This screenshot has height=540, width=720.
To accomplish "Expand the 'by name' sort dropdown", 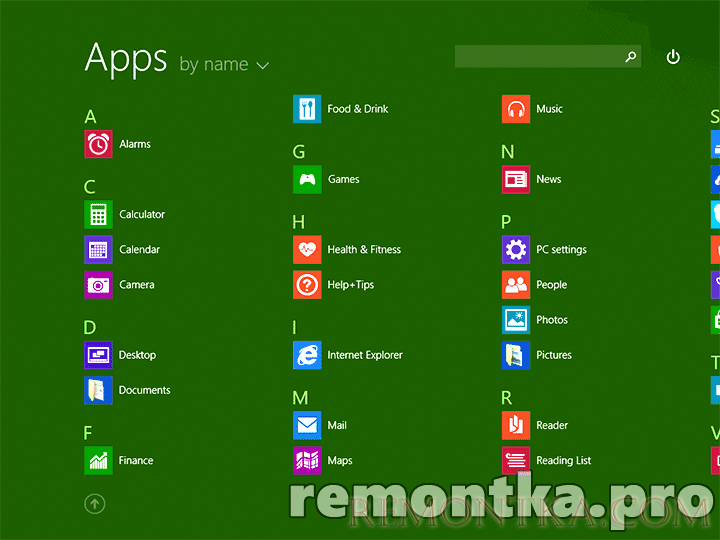I will [224, 65].
